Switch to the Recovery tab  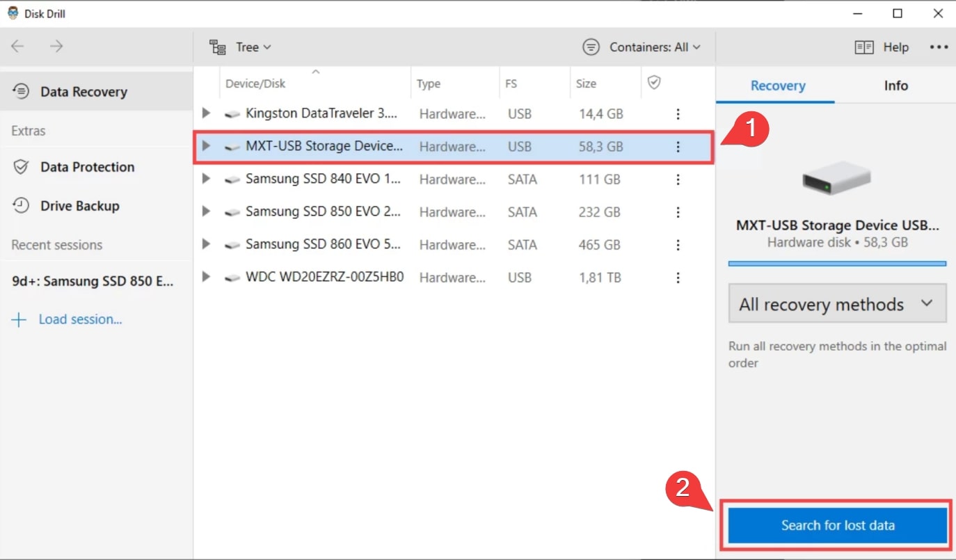777,86
